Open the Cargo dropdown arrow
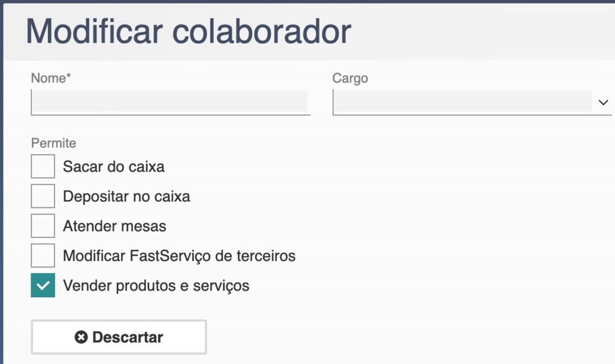This screenshot has width=615, height=364. tap(603, 103)
